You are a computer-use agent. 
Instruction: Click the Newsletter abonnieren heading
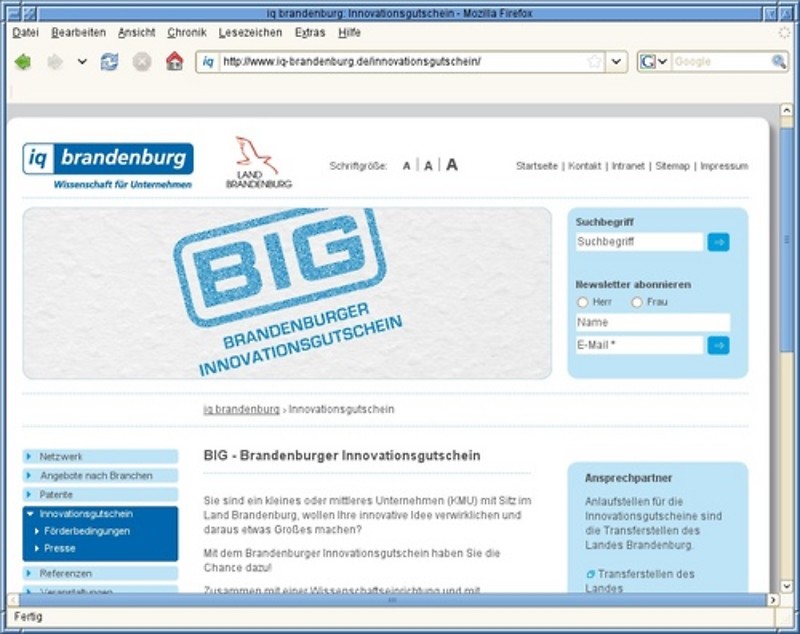(633, 285)
